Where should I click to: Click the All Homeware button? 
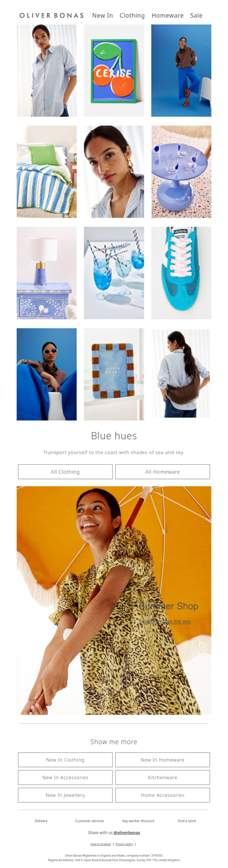point(162,472)
